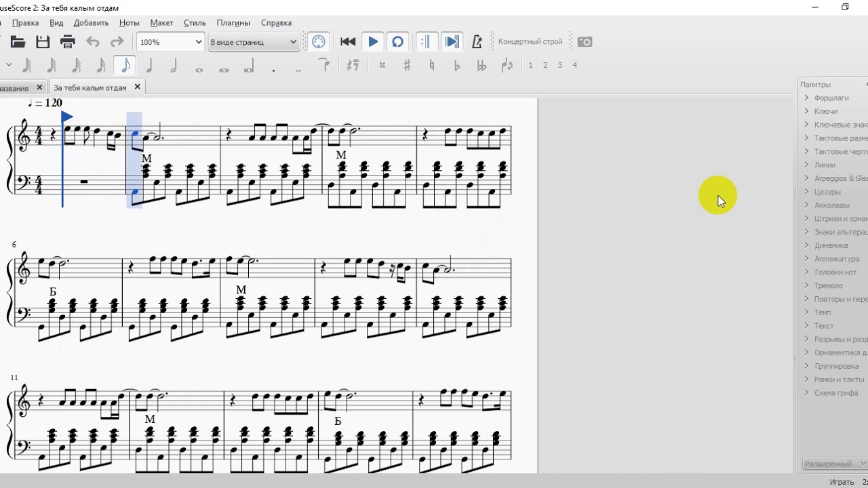Toggle MIDI input button
The height and width of the screenshot is (488, 868).
(319, 42)
